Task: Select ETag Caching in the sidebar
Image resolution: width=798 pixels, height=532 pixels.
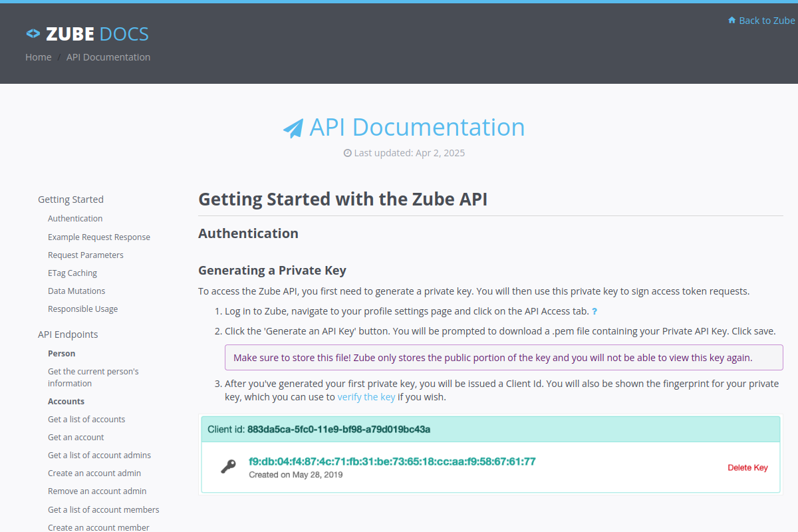Action: click(72, 273)
